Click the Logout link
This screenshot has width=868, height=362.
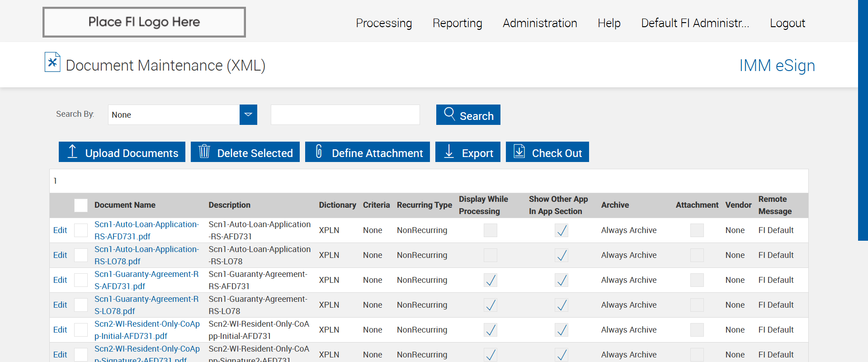point(787,23)
